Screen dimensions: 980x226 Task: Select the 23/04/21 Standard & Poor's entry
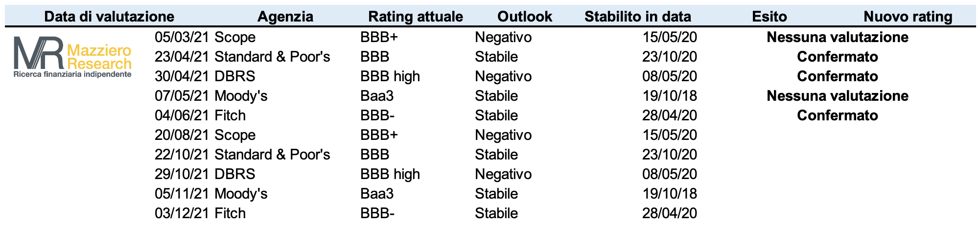(x=242, y=57)
